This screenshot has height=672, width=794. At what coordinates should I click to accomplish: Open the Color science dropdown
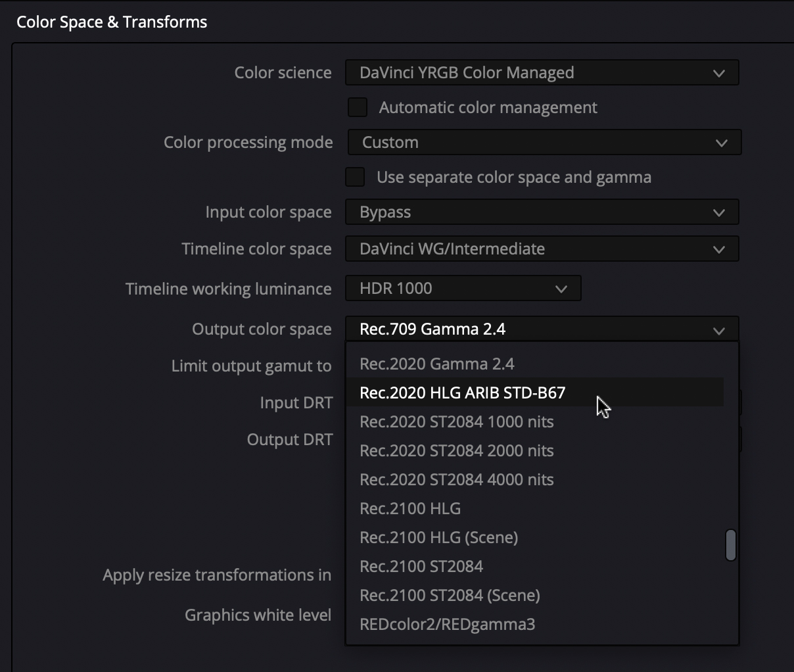542,72
